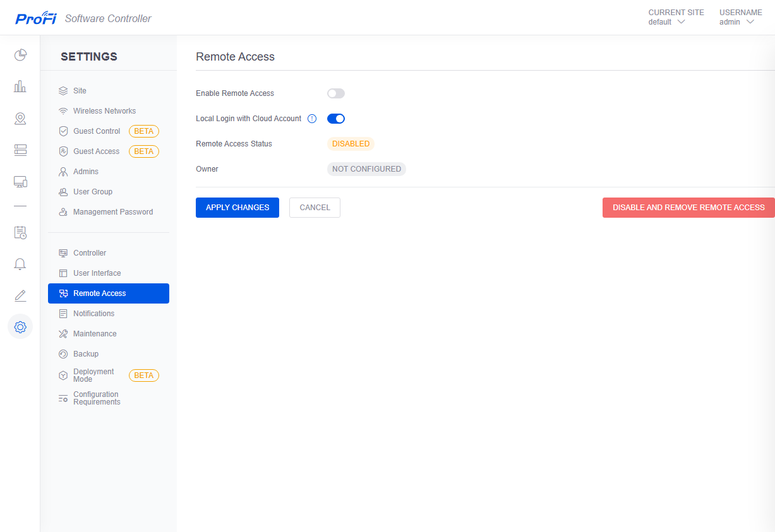Open the statistics bar chart icon
775x532 pixels.
pyautogui.click(x=20, y=86)
